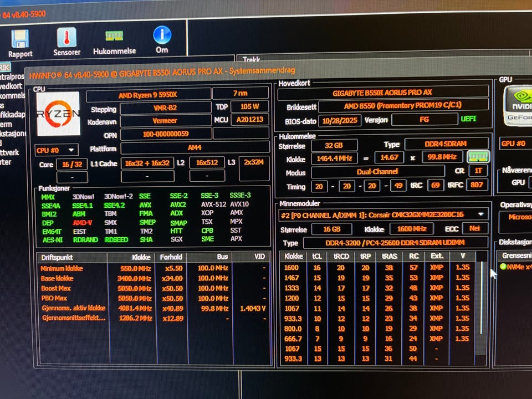The height and width of the screenshot is (399, 532).
Task: Click the AVX-512 feature label
Action: (x=213, y=204)
